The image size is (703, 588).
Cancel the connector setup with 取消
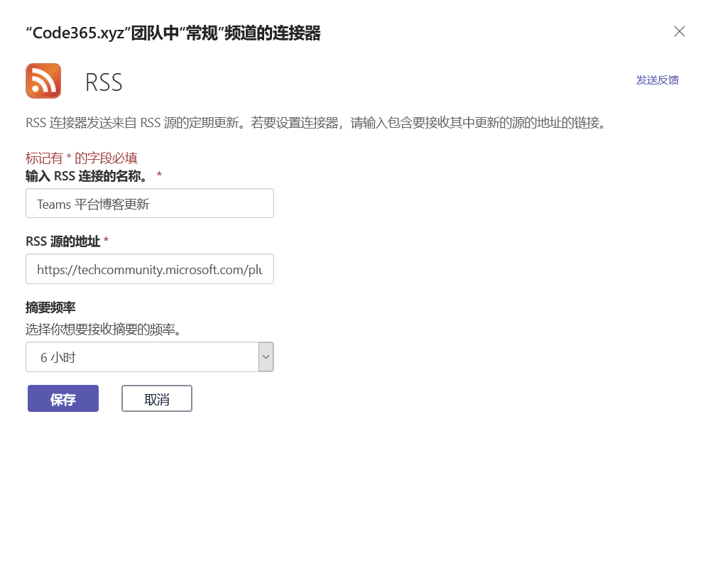click(156, 398)
